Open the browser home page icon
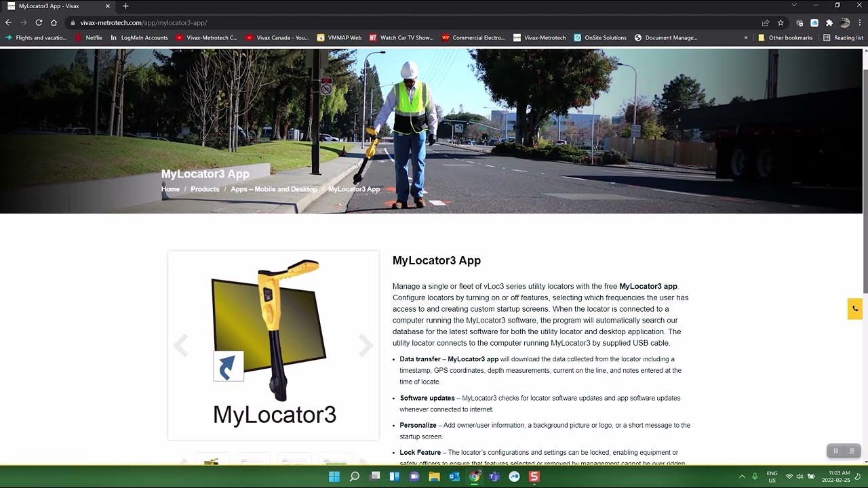868x488 pixels. pos(54,22)
